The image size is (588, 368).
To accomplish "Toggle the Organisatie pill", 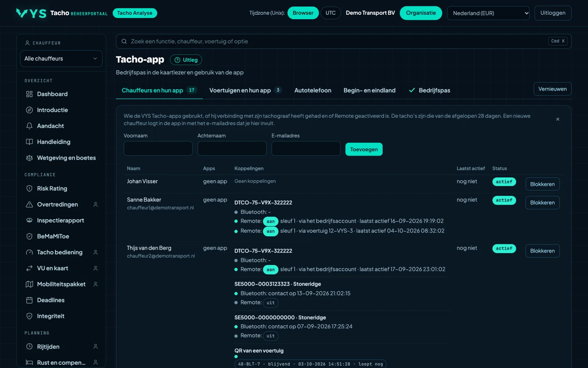I will (x=421, y=13).
